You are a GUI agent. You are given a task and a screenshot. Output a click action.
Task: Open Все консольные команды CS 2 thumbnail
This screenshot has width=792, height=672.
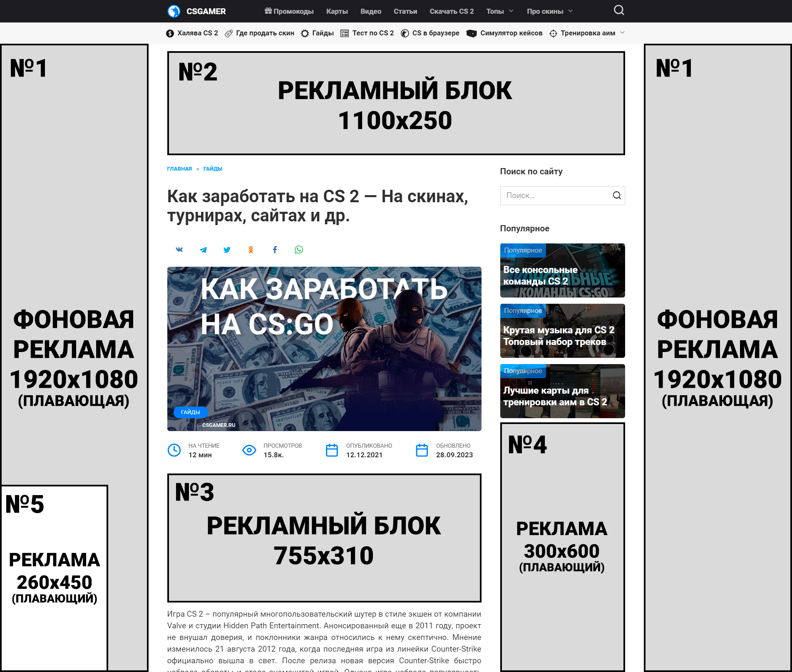[x=562, y=270]
